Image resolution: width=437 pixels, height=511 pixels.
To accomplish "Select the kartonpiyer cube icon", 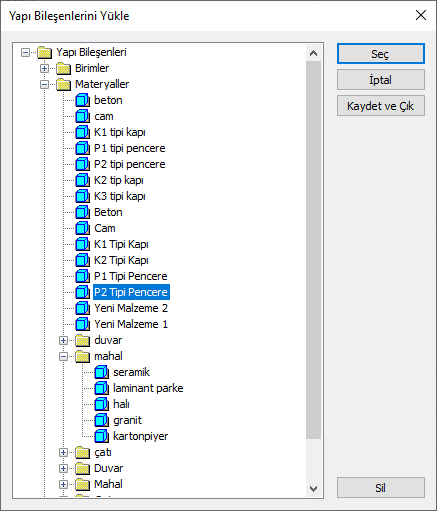I will pos(101,436).
